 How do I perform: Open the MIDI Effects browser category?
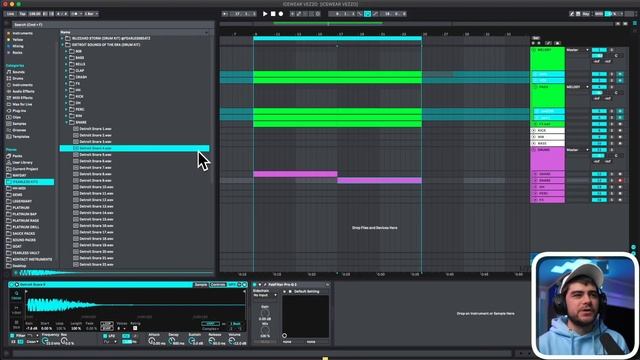tap(22, 98)
